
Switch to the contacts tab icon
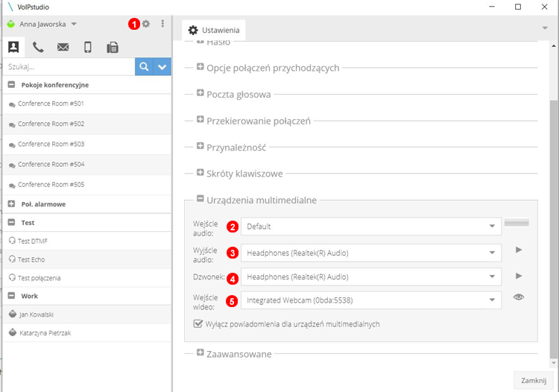pyautogui.click(x=13, y=47)
